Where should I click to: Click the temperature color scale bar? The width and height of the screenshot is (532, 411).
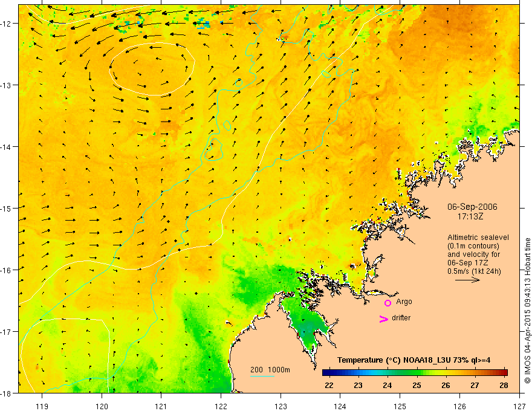pos(415,372)
